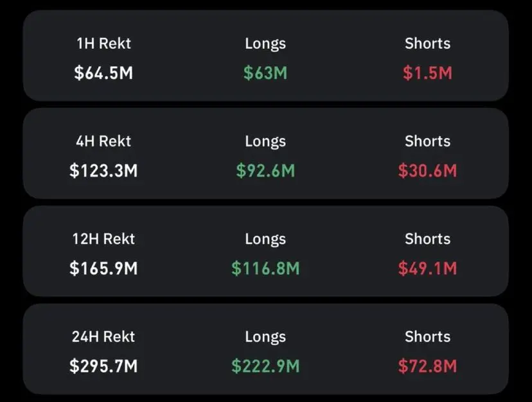The image size is (532, 402).
Task: Select the 1H Longs $63M value
Action: (x=265, y=73)
